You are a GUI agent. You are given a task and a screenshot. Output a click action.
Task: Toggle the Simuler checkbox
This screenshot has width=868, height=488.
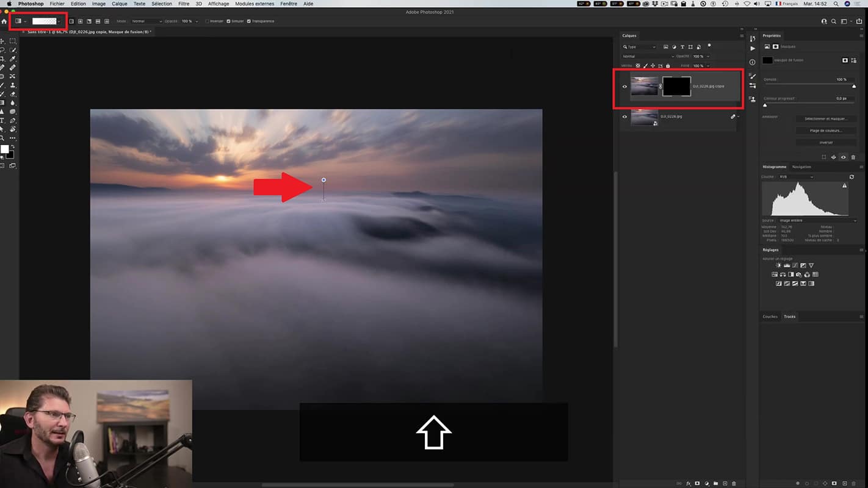228,21
